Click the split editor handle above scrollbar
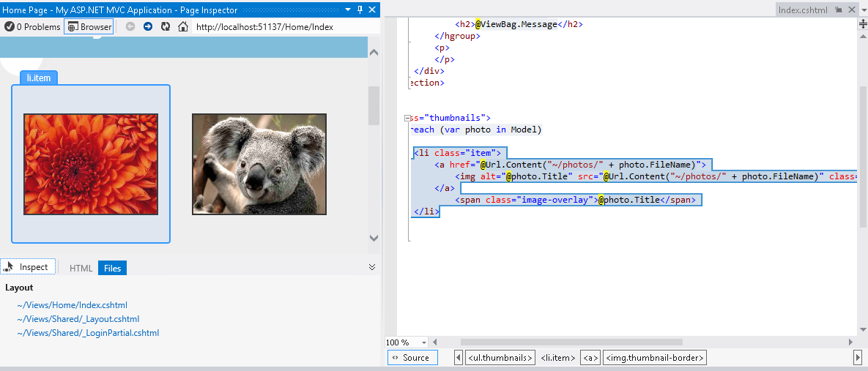Screen dimensions: 868x371 (862, 24)
